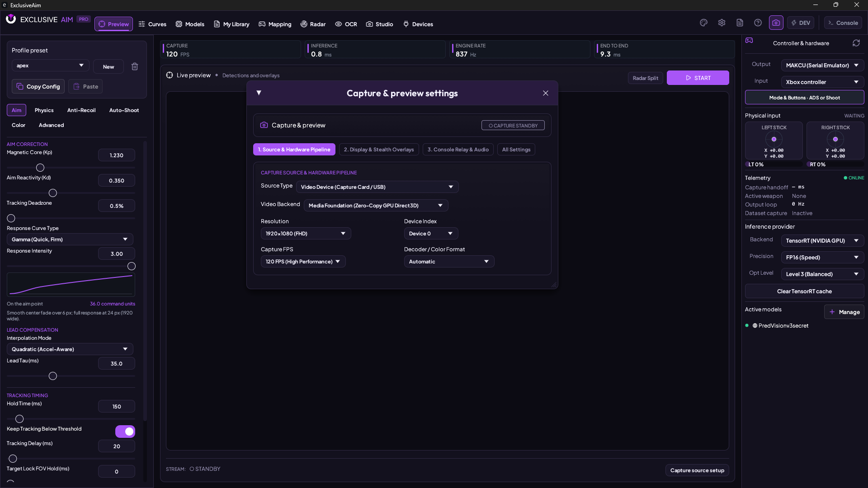Open the Resolution dropdown
Screen dimensions: 868x488
click(306, 234)
